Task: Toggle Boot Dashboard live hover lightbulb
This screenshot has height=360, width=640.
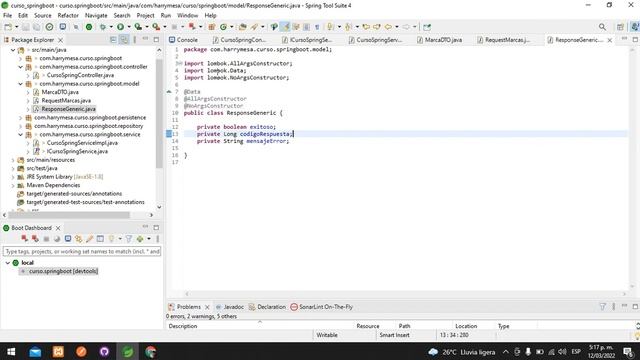Action: [111, 239]
